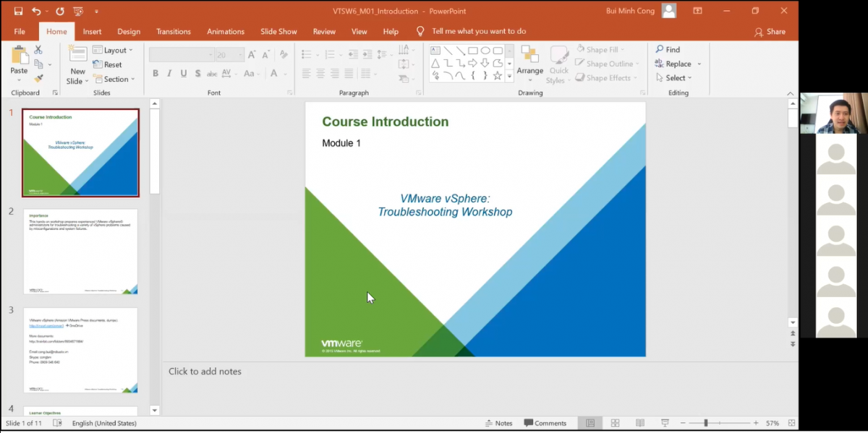
Task: Switch to the Slide Show tab
Action: pos(278,31)
